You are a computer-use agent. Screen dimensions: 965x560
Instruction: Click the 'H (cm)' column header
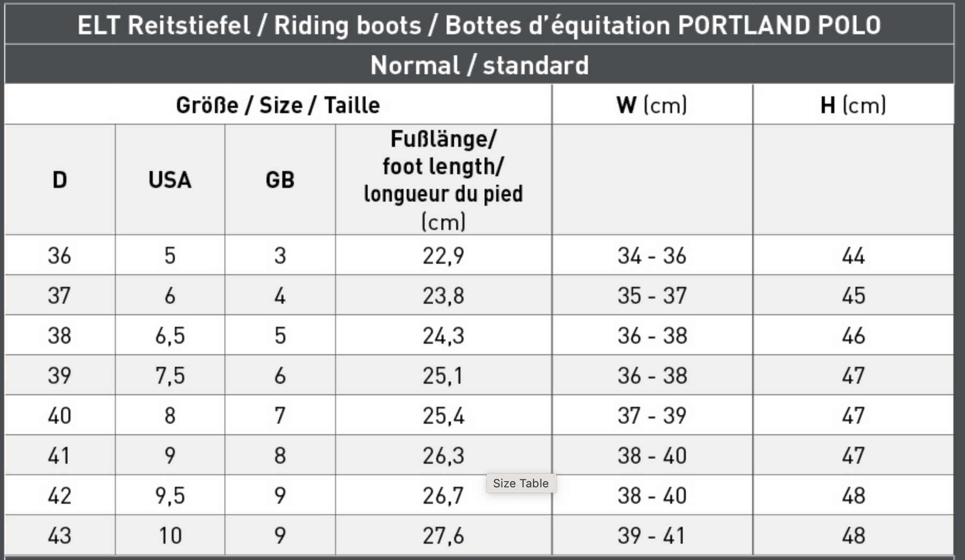(x=853, y=104)
